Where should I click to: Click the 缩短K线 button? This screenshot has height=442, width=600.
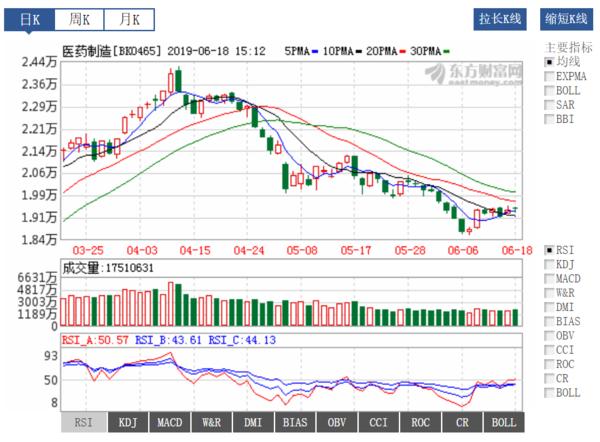[566, 19]
